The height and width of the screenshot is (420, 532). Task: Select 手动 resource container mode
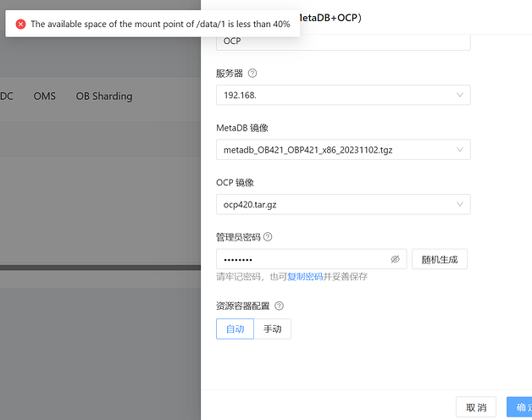pos(273,329)
